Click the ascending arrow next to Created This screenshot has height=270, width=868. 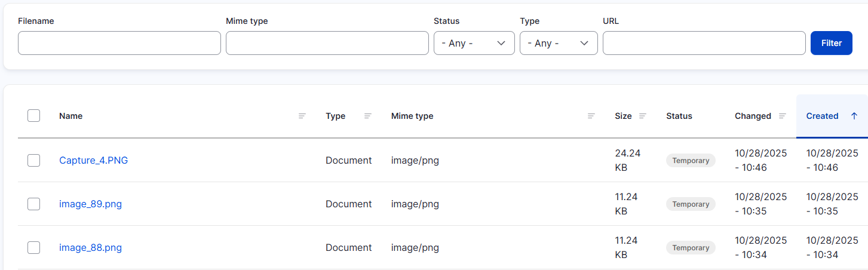(854, 116)
